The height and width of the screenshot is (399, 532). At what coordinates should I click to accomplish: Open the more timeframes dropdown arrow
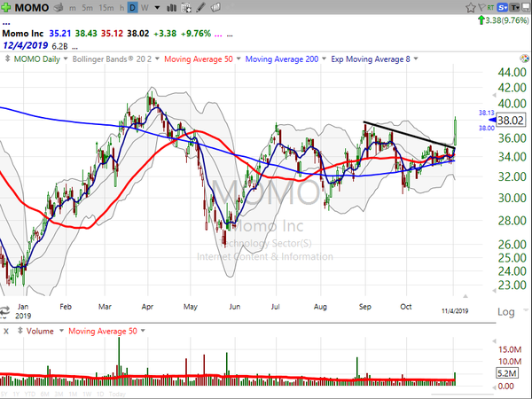[157, 7]
